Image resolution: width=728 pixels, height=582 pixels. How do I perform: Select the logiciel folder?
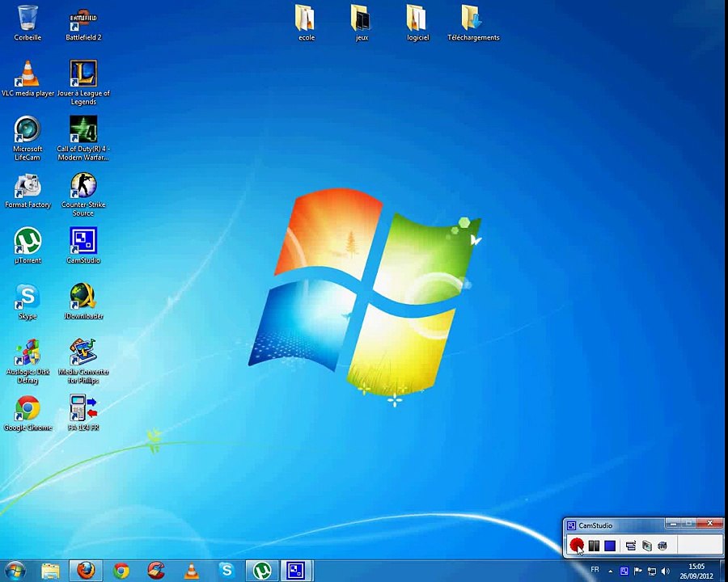point(418,23)
